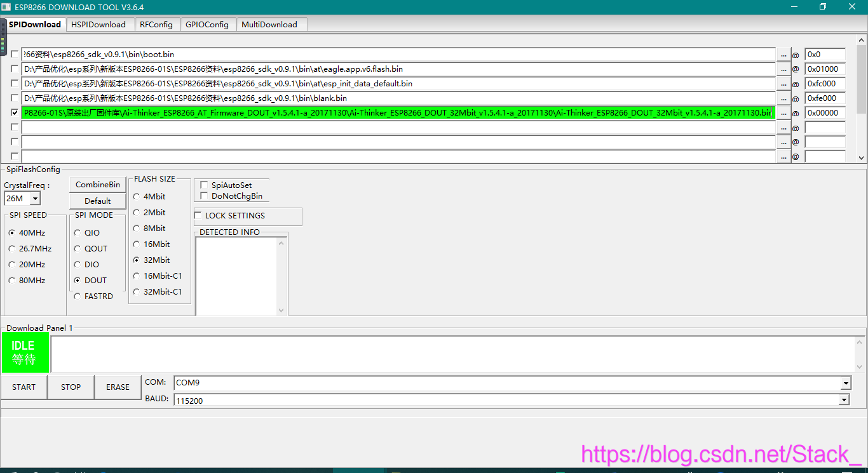Click the green IDLE status indicator

click(x=25, y=352)
